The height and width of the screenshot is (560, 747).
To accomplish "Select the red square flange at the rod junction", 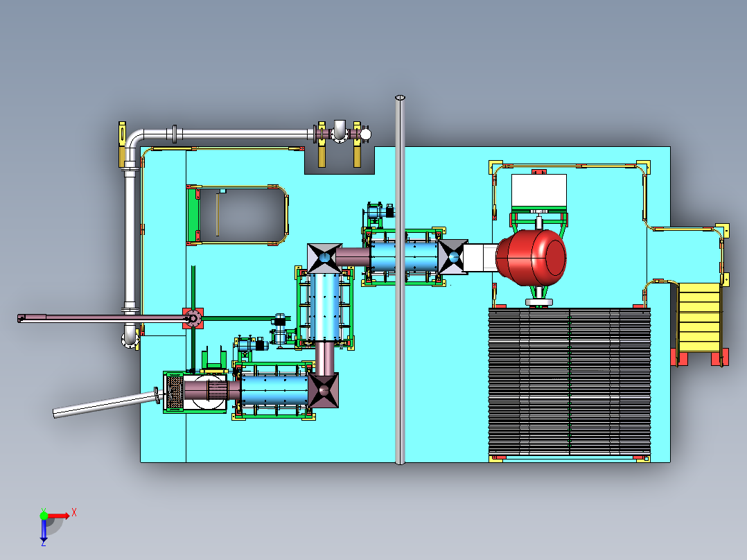I will coord(193,318).
